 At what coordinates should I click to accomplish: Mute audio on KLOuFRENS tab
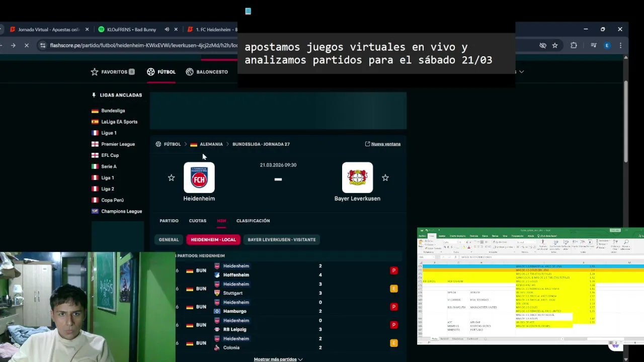(x=167, y=30)
